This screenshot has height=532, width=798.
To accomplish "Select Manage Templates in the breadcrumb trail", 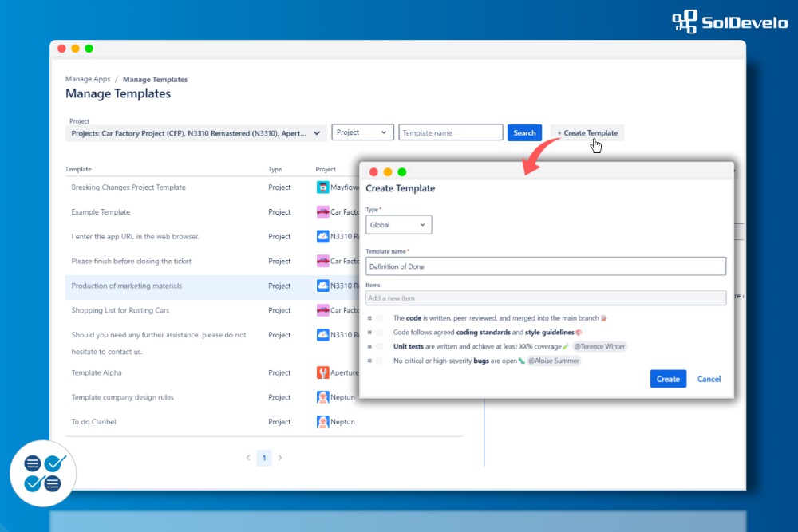I will click(155, 79).
